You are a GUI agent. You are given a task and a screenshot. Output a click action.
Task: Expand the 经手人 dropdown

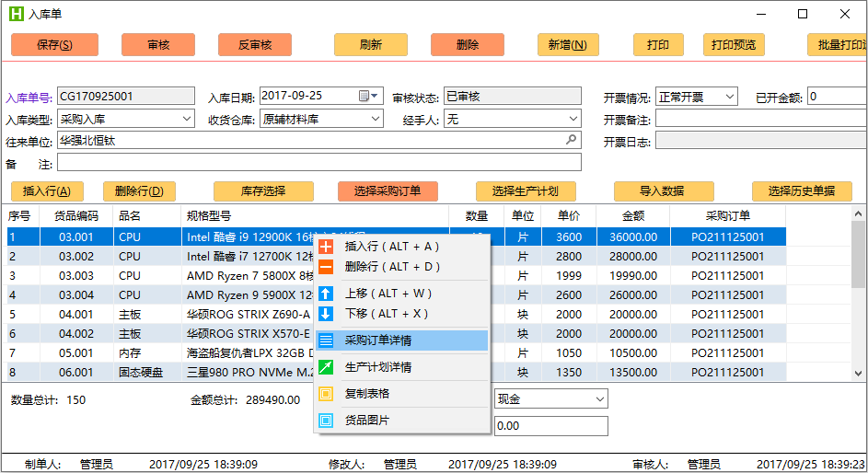[573, 119]
